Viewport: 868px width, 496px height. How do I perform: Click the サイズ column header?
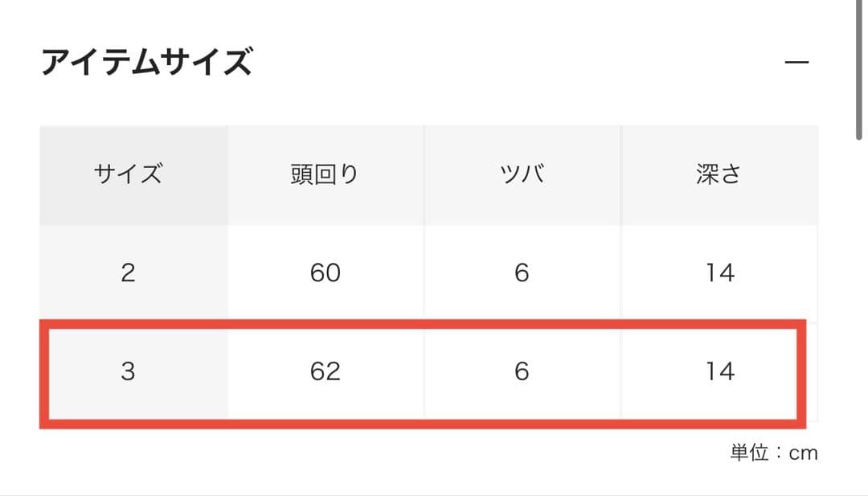click(128, 174)
